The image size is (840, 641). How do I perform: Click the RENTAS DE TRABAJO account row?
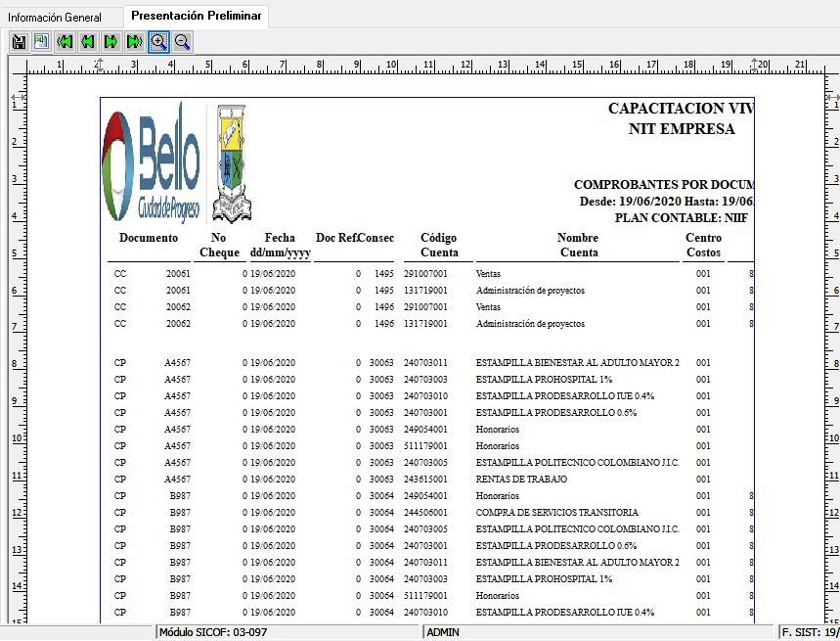point(515,480)
